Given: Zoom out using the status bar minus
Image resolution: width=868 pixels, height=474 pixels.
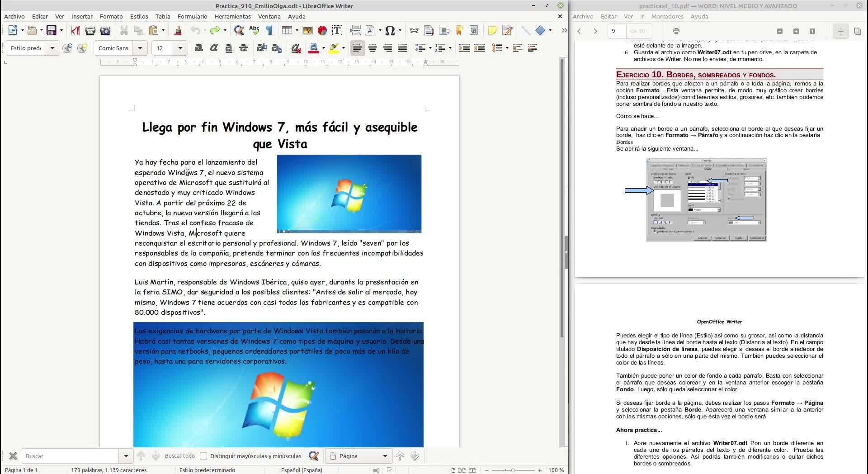Looking at the screenshot, I should tap(487, 470).
